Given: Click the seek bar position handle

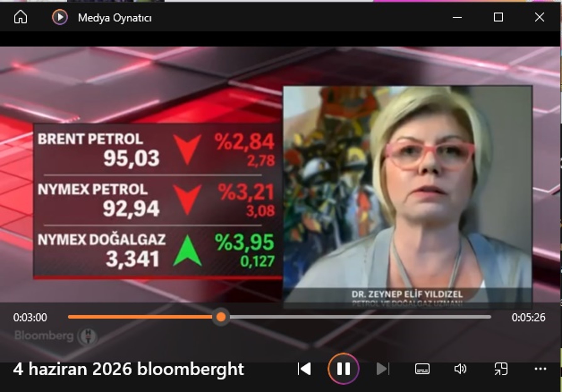Looking at the screenshot, I should [221, 317].
